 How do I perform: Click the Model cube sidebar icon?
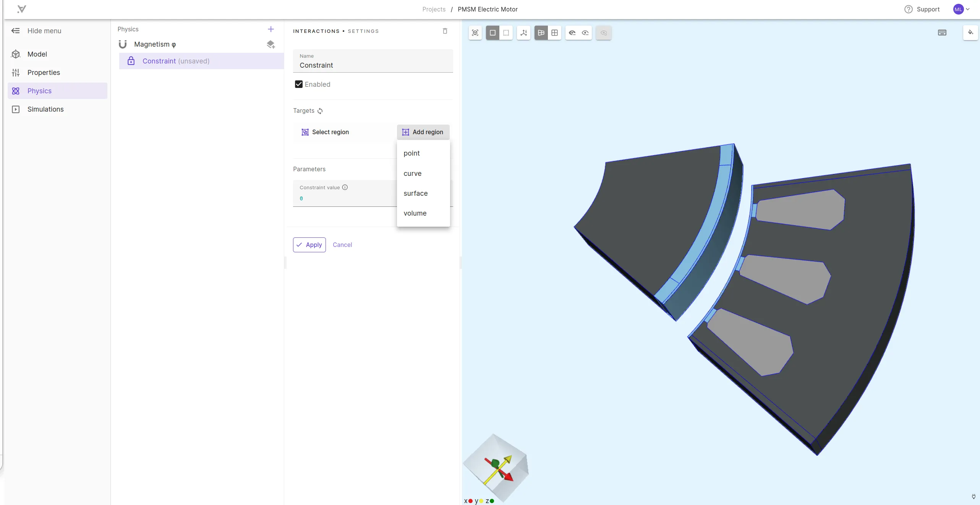tap(16, 54)
